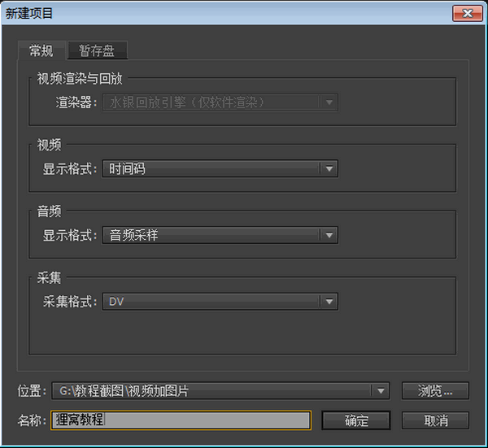Confirm with the 确定 button
The height and width of the screenshot is (448, 488).
click(355, 420)
